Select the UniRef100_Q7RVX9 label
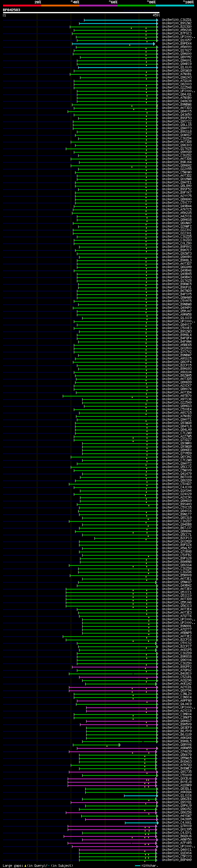The height and width of the screenshot is (868, 197). [x=177, y=826]
